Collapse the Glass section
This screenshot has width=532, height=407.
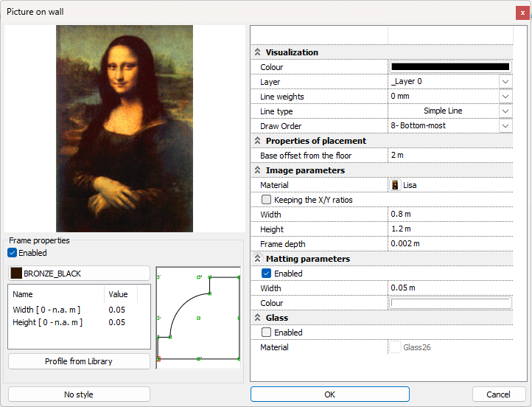coord(258,318)
